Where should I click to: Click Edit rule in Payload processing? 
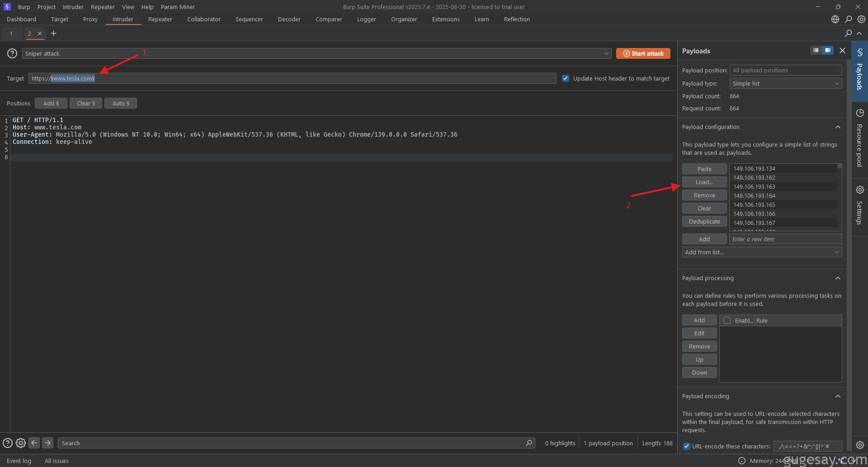pos(699,333)
